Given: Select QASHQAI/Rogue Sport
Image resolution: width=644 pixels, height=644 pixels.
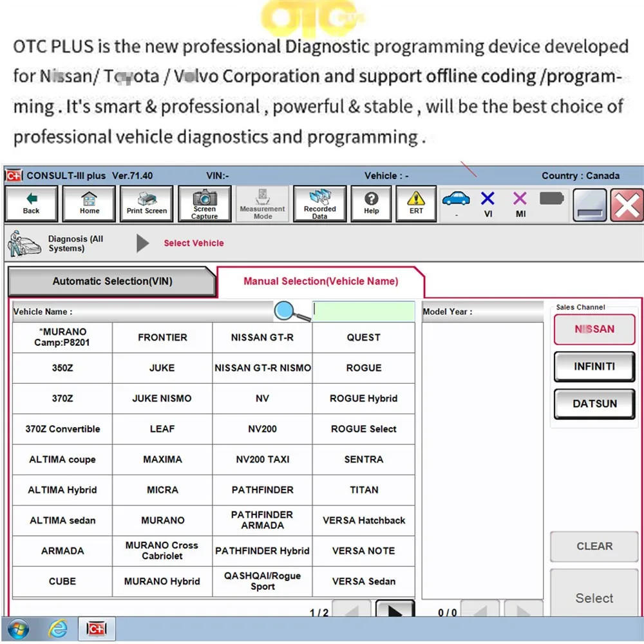Looking at the screenshot, I should click(x=263, y=582).
